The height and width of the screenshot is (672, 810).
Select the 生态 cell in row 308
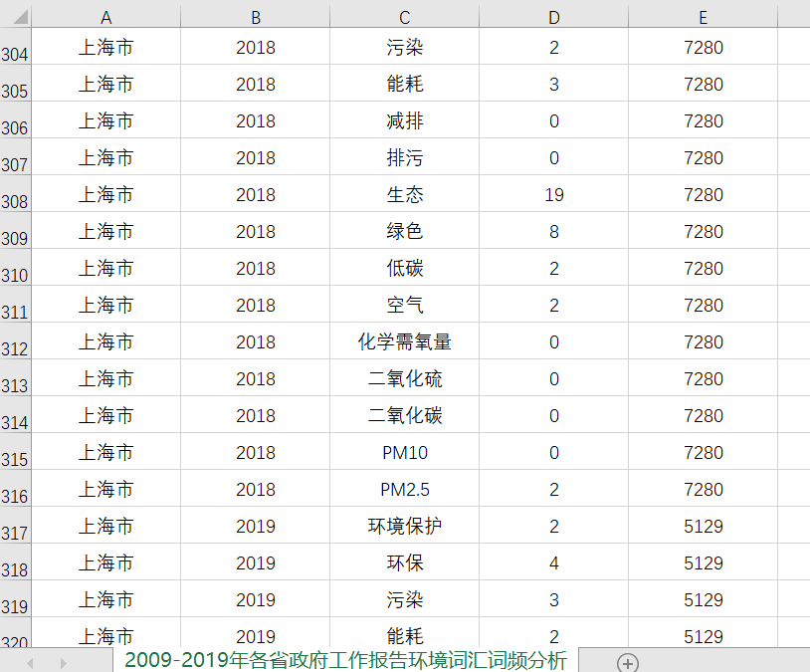(x=404, y=194)
